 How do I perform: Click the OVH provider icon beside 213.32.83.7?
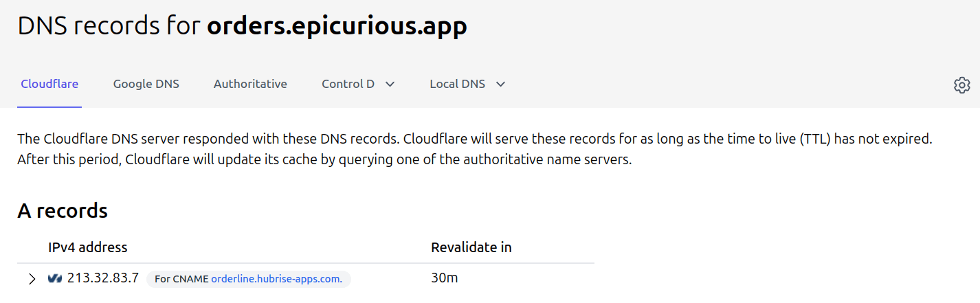pos(55,278)
